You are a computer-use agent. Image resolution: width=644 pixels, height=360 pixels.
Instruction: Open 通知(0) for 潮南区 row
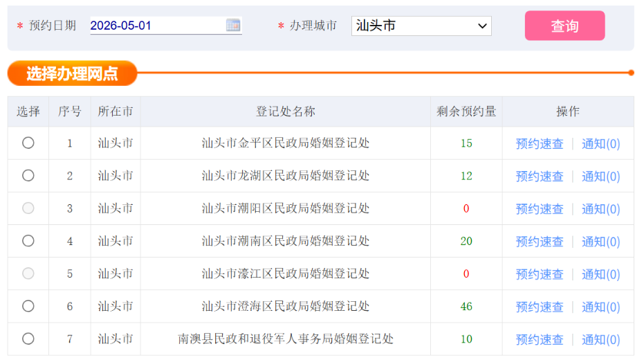tap(601, 242)
